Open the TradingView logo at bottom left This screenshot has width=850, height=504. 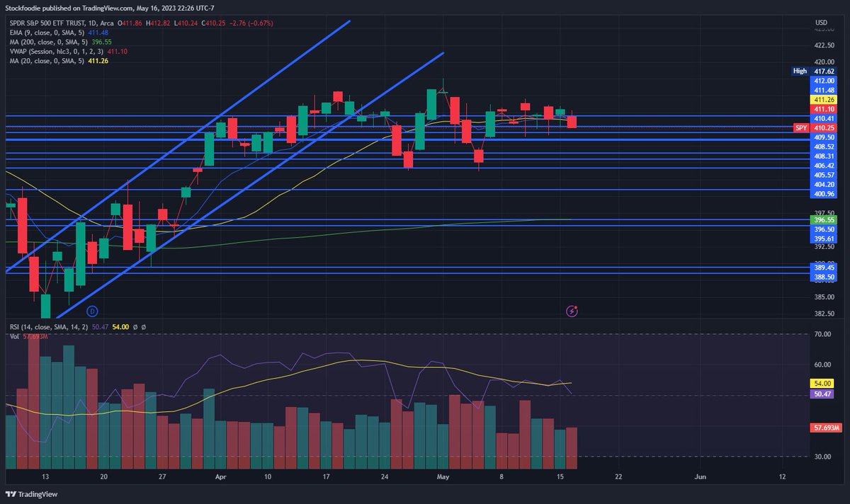coord(33,494)
